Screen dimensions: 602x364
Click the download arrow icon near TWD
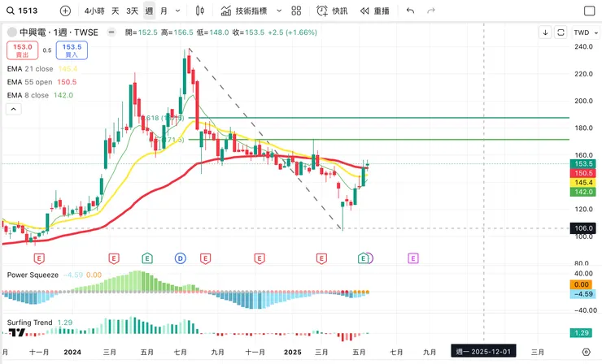pyautogui.click(x=545, y=32)
